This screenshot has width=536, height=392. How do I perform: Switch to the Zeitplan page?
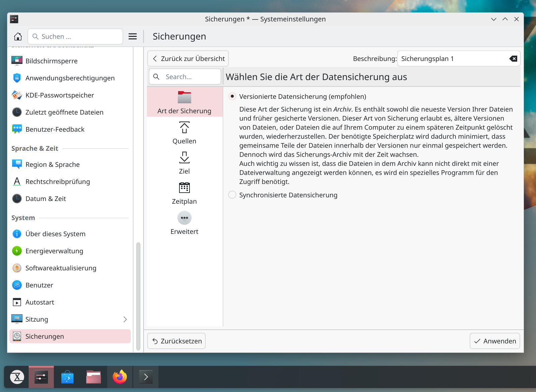(184, 193)
